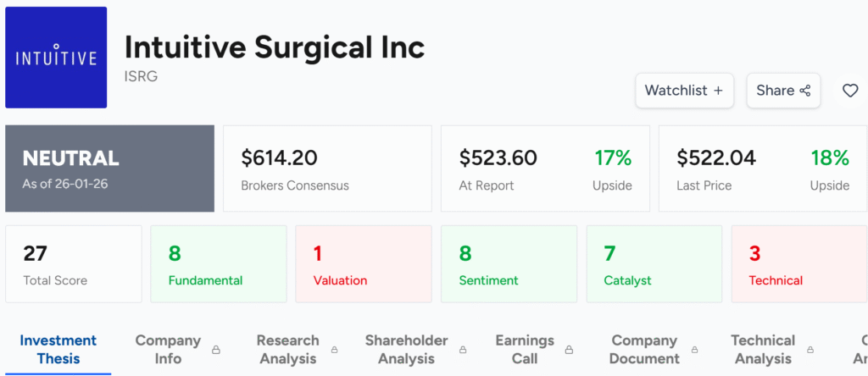Click lock icon beside Company Document
868x376 pixels.
[695, 350]
